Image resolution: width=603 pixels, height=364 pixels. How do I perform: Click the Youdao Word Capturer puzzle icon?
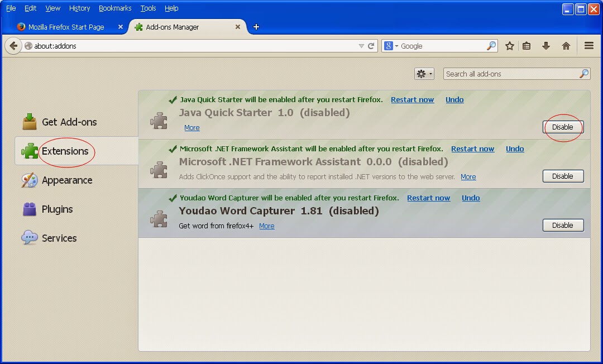coord(159,219)
